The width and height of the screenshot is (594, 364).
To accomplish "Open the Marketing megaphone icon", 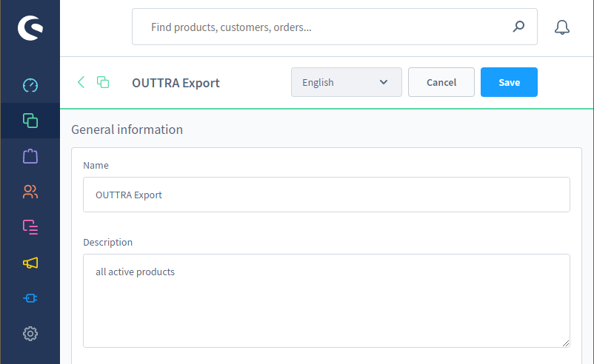I will [x=30, y=263].
